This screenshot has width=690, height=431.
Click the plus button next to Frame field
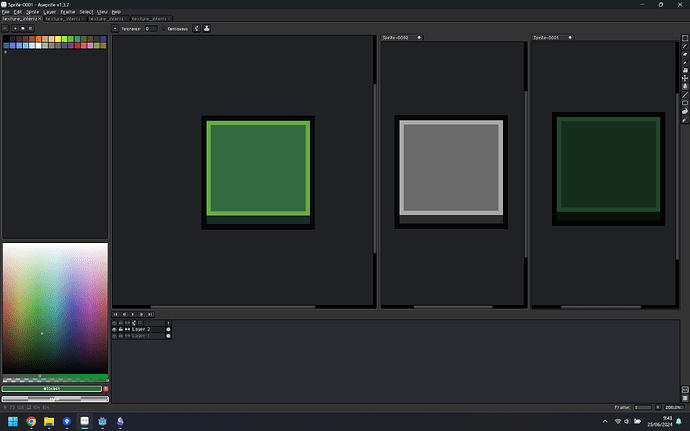pos(658,407)
